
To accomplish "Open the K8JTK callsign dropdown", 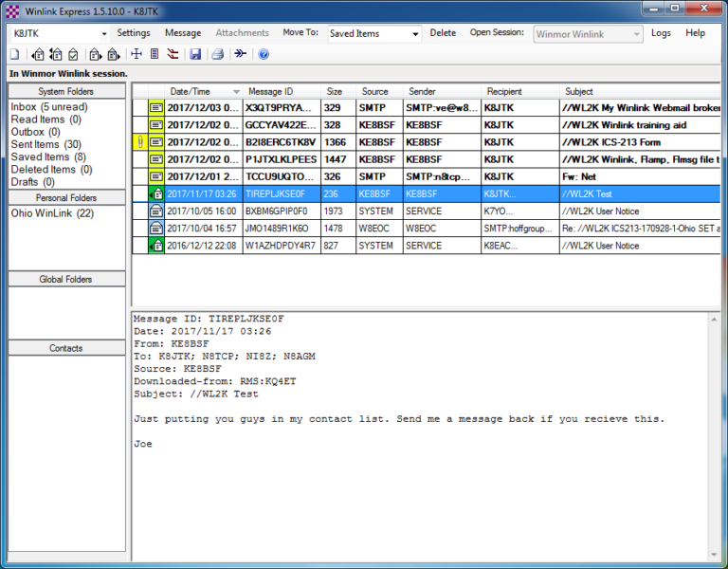I will pos(104,34).
